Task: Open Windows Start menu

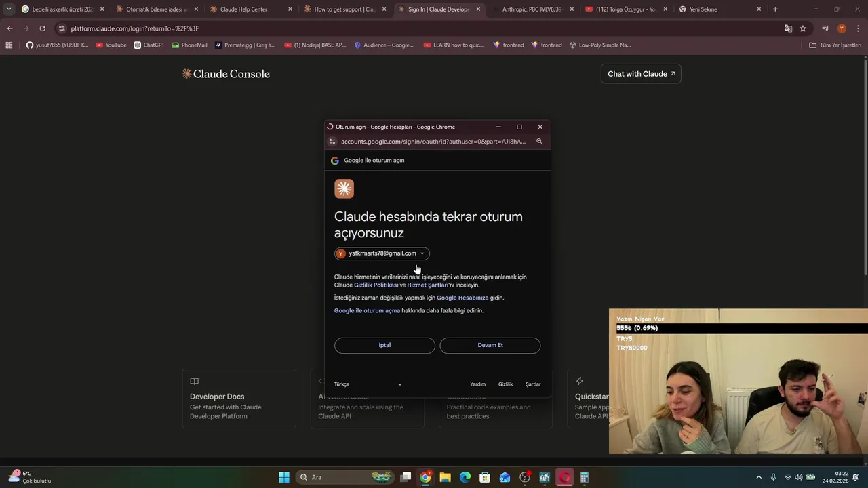Action: coord(284,477)
